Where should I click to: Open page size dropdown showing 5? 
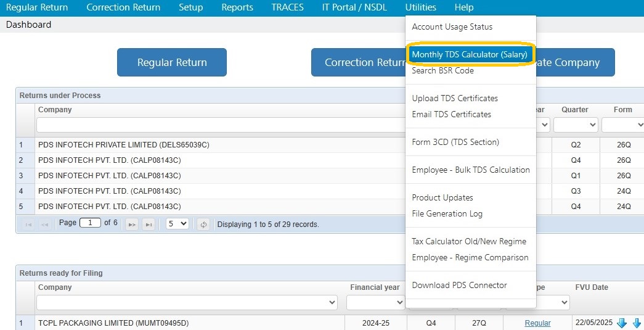(177, 224)
